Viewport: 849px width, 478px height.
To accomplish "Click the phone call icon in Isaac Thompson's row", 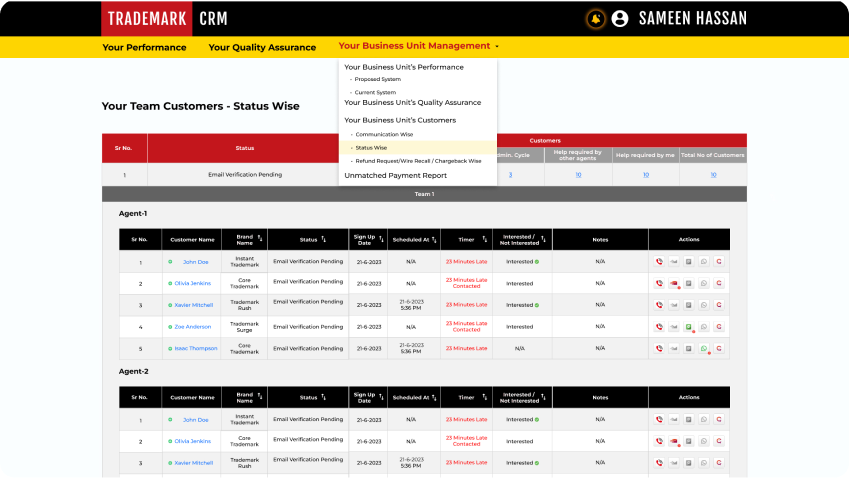I will [659, 349].
